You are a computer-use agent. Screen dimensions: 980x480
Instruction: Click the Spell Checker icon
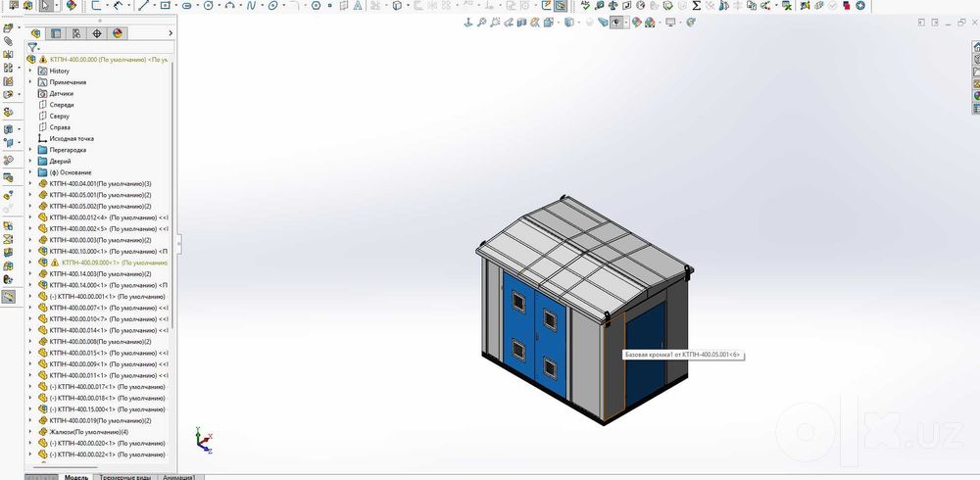tap(585, 5)
